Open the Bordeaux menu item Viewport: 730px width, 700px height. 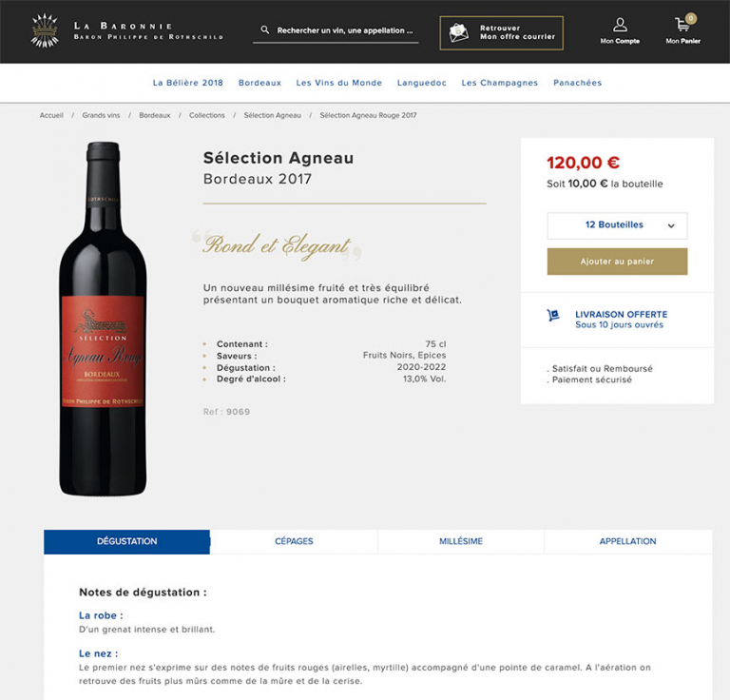[259, 83]
